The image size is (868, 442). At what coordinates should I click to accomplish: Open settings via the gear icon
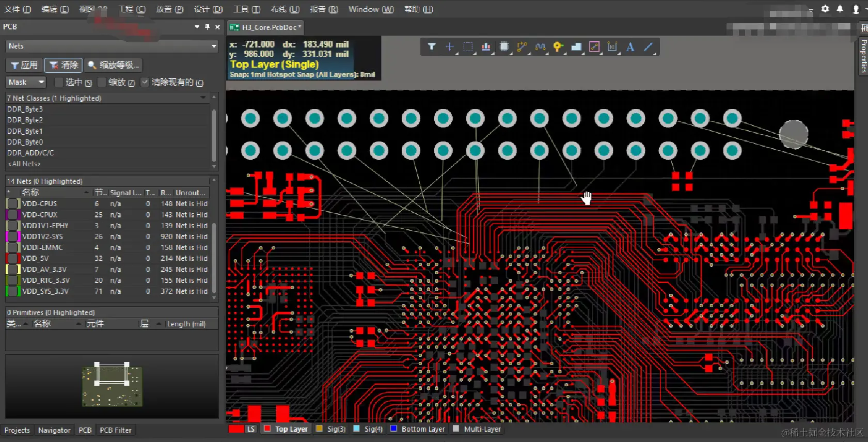pyautogui.click(x=825, y=9)
